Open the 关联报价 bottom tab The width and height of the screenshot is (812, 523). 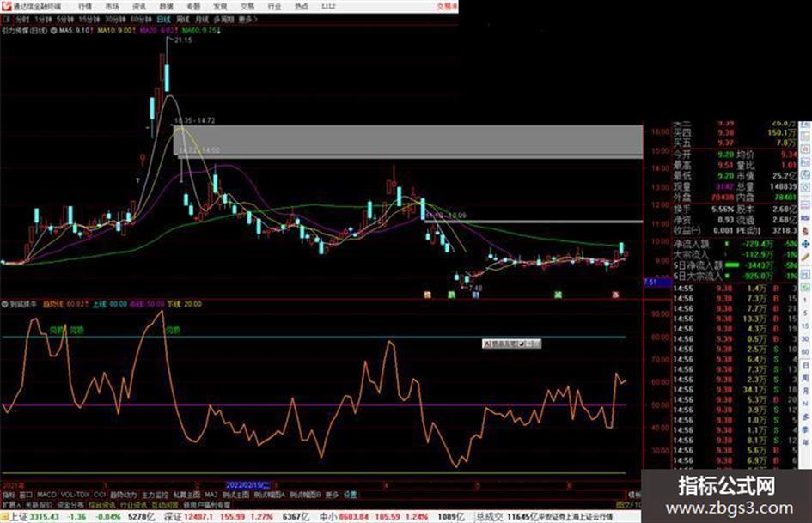pos(39,504)
